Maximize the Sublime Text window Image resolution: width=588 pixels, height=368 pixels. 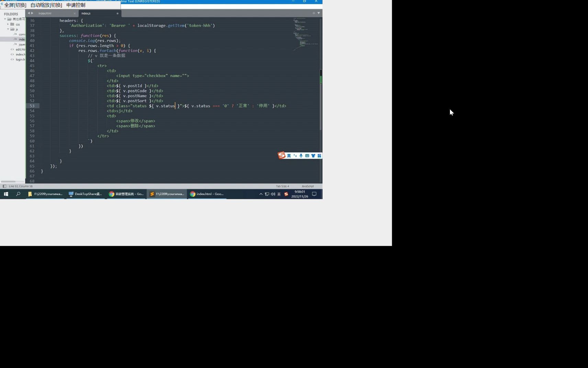pyautogui.click(x=304, y=1)
